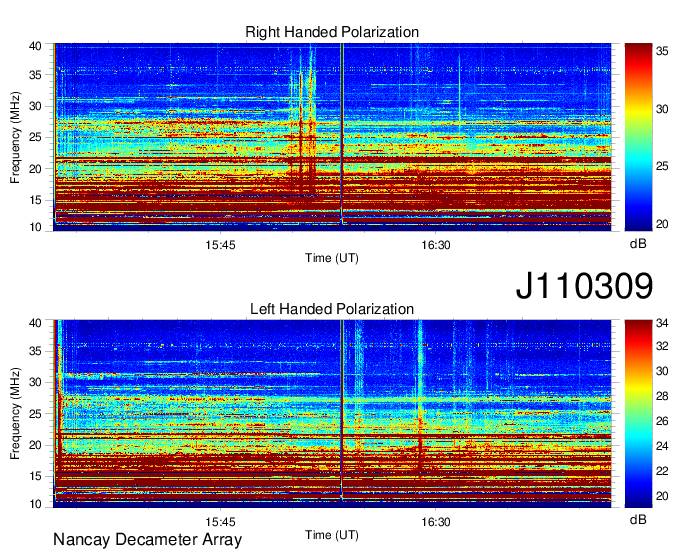Image resolution: width=680 pixels, height=552 pixels.
Task: Click the 'Time (UT)' label of bottom plot
Action: [332, 535]
